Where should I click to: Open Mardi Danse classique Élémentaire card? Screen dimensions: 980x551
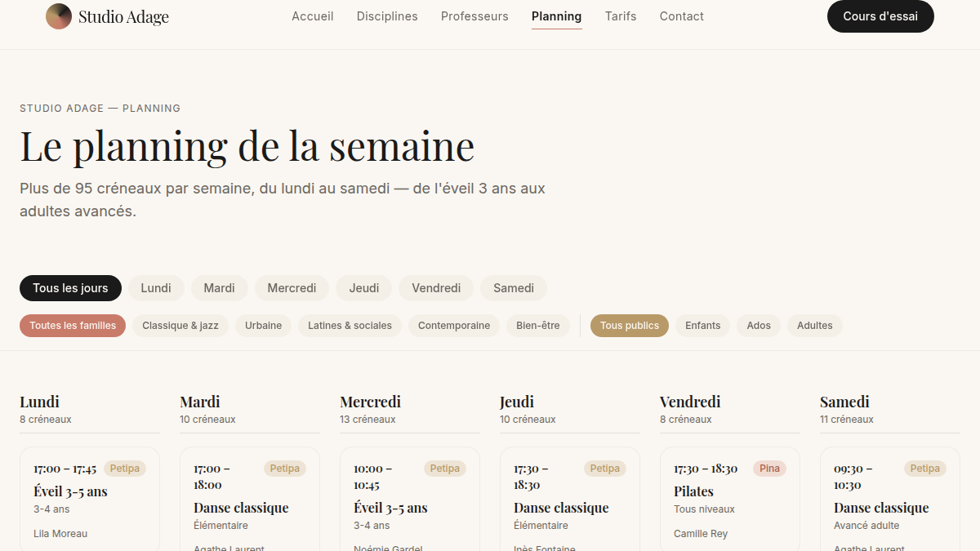pos(250,499)
